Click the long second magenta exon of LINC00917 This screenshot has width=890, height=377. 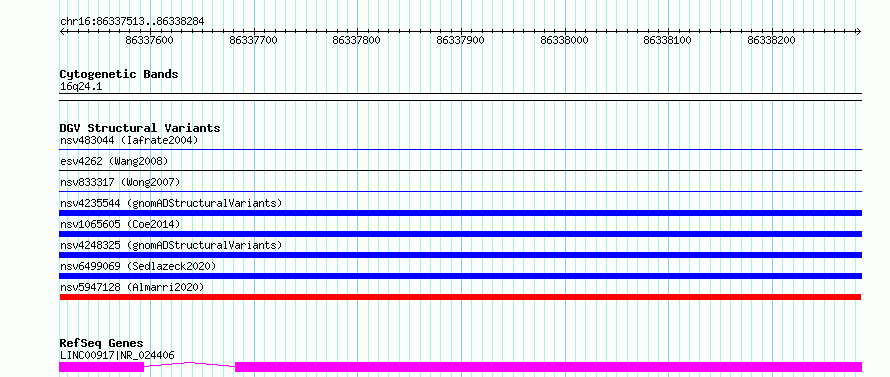(548, 367)
